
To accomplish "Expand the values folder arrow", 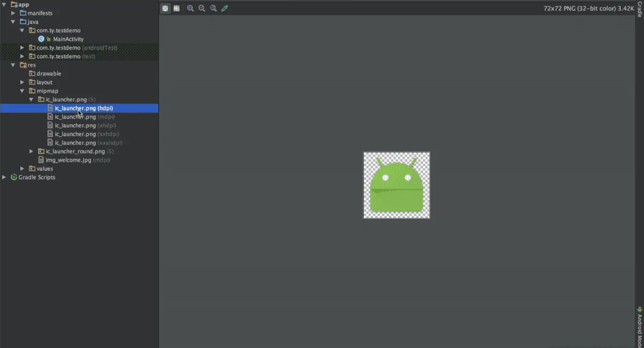I will click(x=22, y=169).
